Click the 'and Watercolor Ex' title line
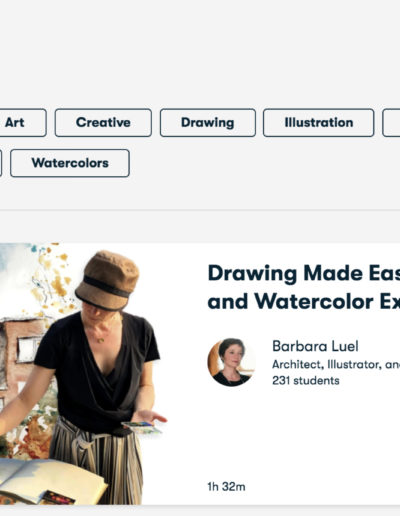Viewport: 400px width, 516px height. click(x=304, y=302)
